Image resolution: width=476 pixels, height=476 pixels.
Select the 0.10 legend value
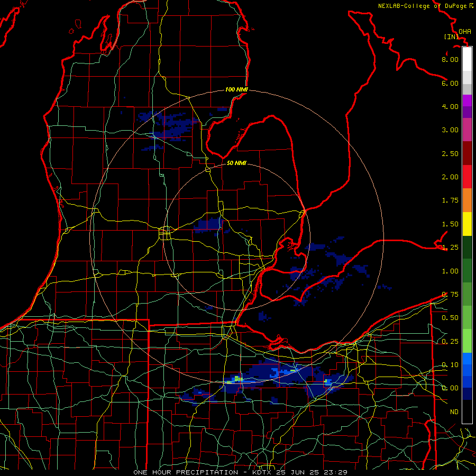[x=450, y=365]
